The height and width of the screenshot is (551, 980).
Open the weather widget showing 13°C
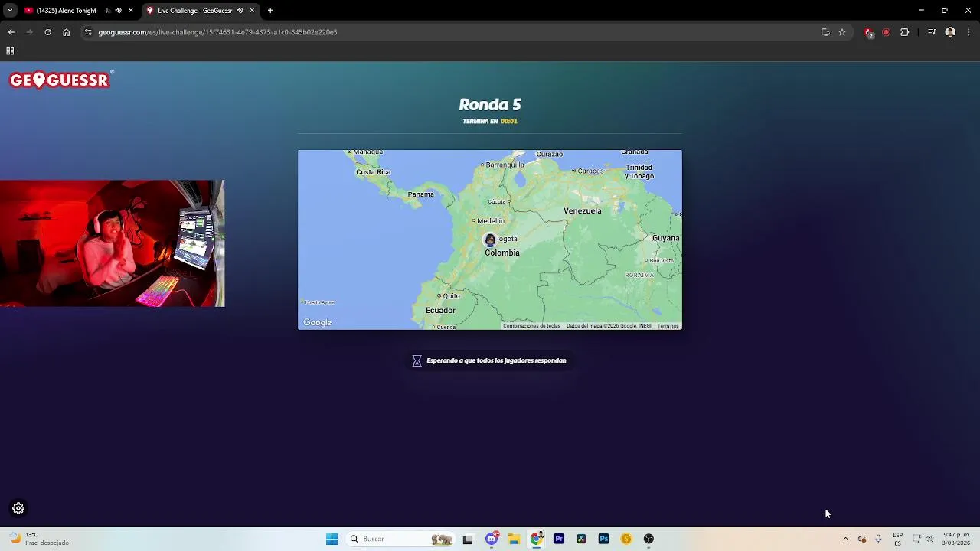pyautogui.click(x=40, y=539)
